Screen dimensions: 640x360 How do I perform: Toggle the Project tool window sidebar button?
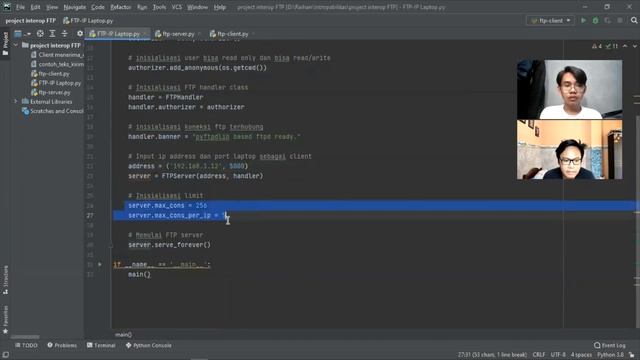5,44
